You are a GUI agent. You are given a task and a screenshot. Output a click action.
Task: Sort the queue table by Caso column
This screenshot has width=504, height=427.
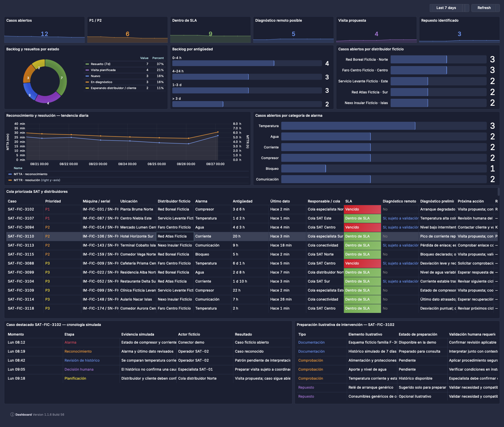pos(12,201)
